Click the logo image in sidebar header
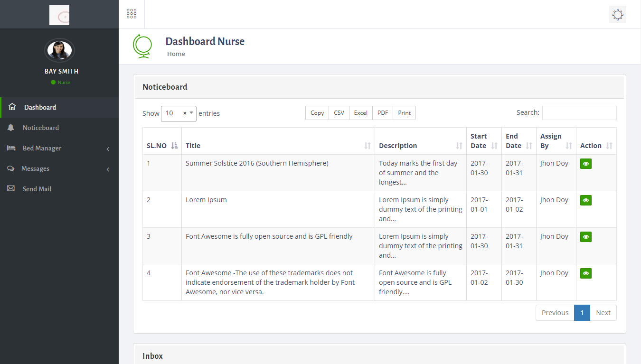Screen dimensions: 641x364 point(59,15)
